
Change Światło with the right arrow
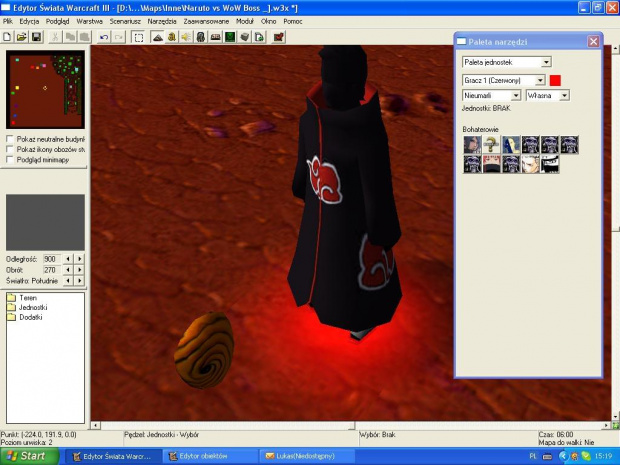[79, 281]
